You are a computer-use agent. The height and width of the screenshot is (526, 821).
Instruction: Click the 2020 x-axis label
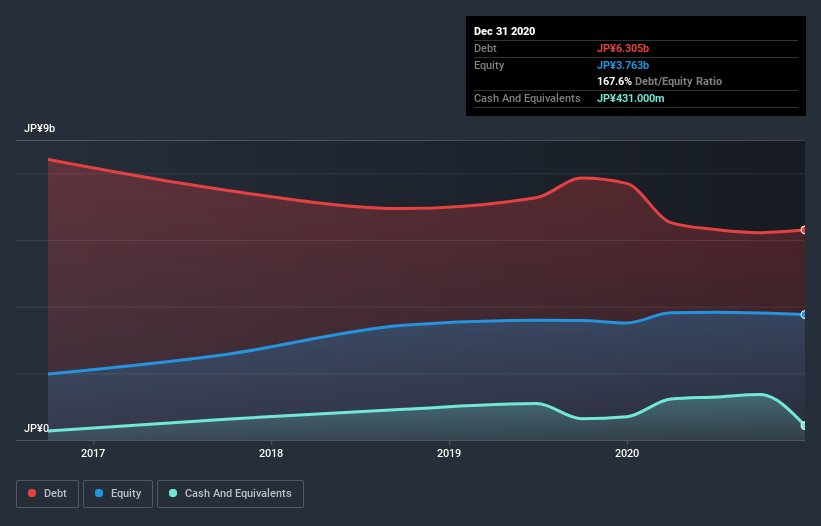(x=627, y=453)
